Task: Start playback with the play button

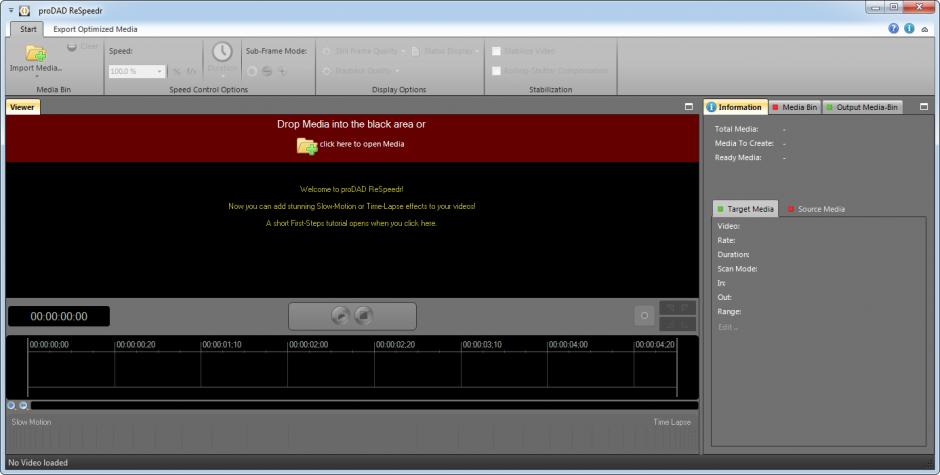Action: click(x=340, y=315)
